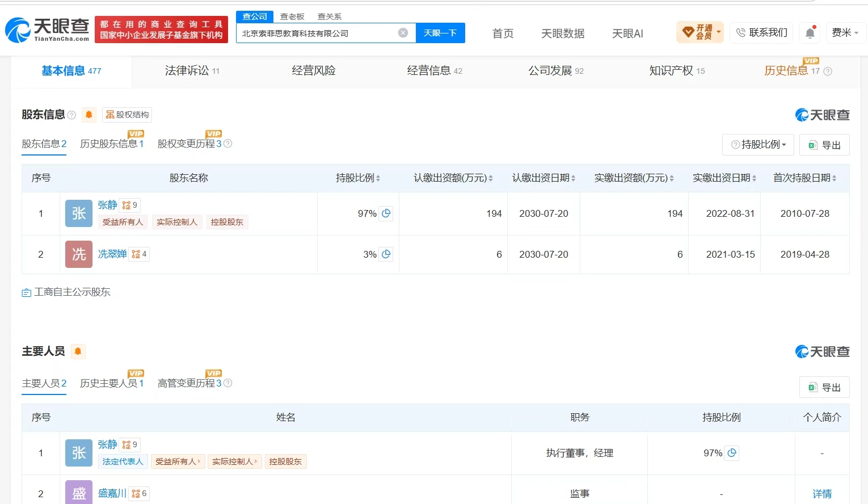Viewport: 868px width, 504px height.
Task: Click the 天眼一下 search button
Action: (x=440, y=33)
